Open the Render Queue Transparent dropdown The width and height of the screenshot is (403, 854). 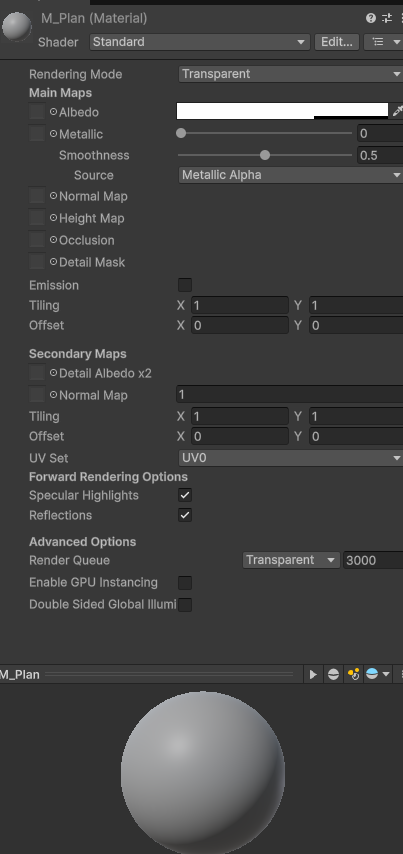(x=291, y=560)
